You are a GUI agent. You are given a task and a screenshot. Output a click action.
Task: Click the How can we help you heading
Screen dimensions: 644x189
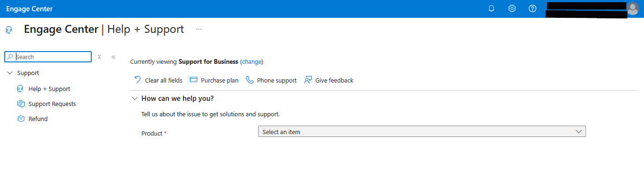[177, 98]
